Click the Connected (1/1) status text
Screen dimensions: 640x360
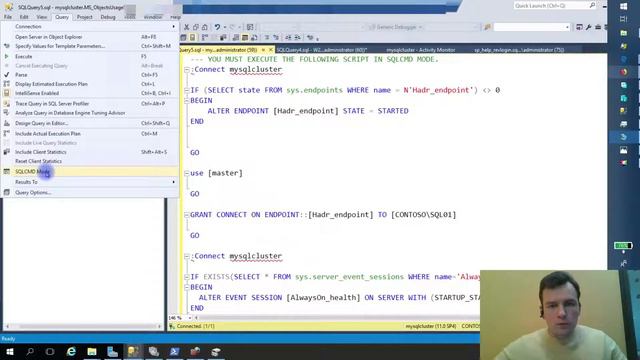click(x=196, y=326)
